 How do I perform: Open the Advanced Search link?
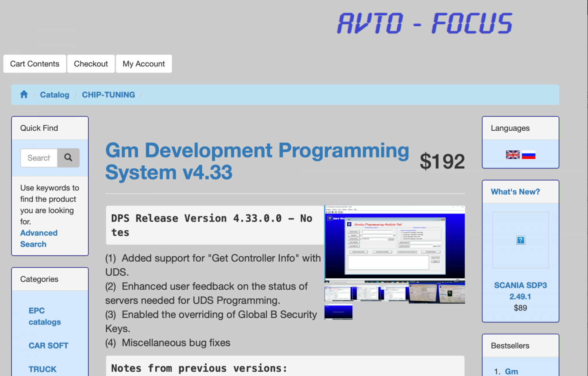[39, 238]
